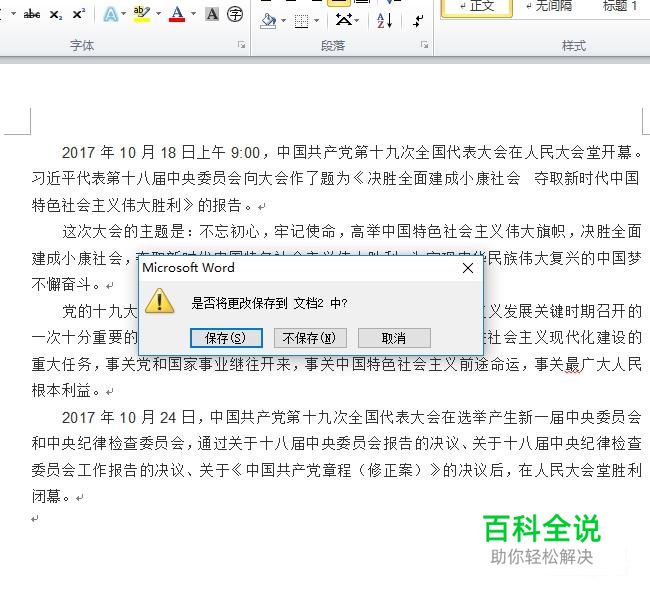The image size is (650, 600).
Task: Click the text '是否将更改保存到 文档2 中?'
Action: click(x=269, y=303)
